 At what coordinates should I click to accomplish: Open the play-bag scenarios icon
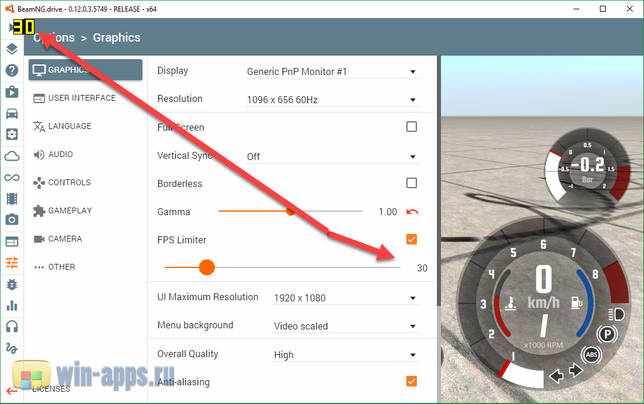tap(12, 92)
